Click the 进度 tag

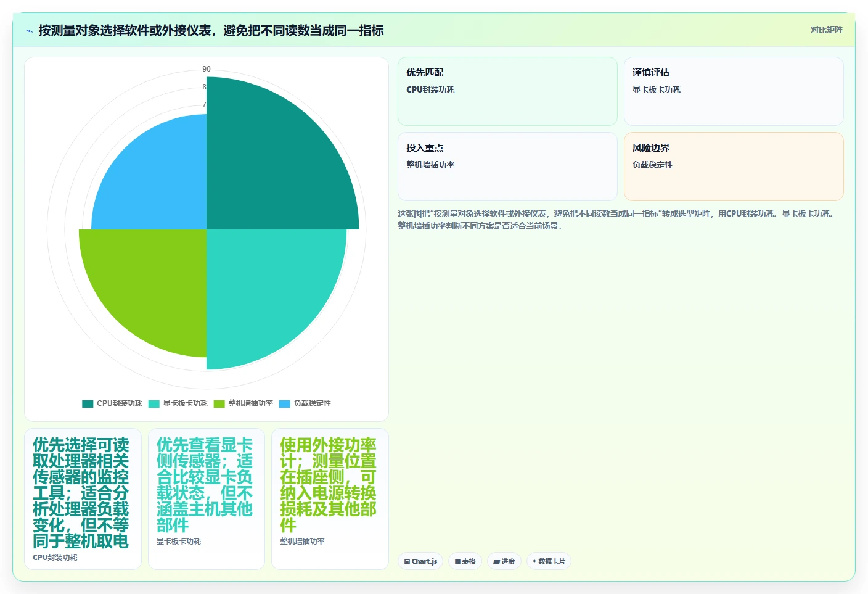504,561
